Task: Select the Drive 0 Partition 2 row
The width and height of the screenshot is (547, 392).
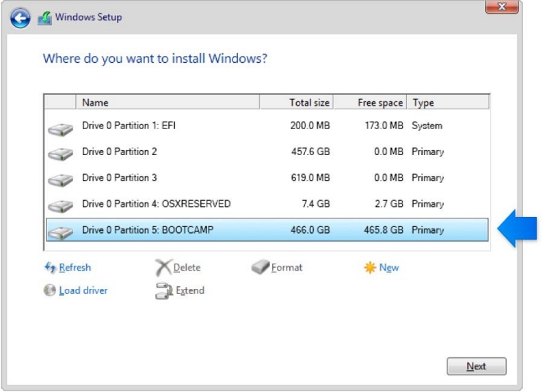Action: [267, 152]
